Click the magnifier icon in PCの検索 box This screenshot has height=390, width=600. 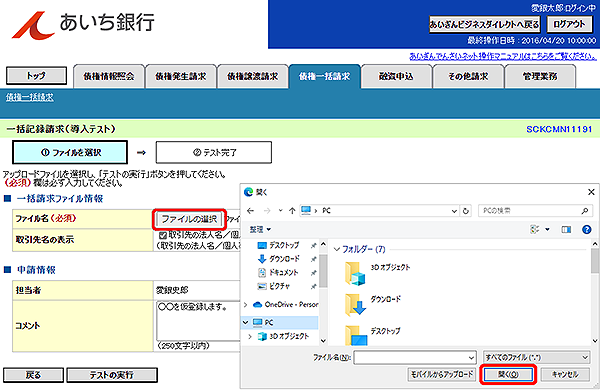coord(584,211)
